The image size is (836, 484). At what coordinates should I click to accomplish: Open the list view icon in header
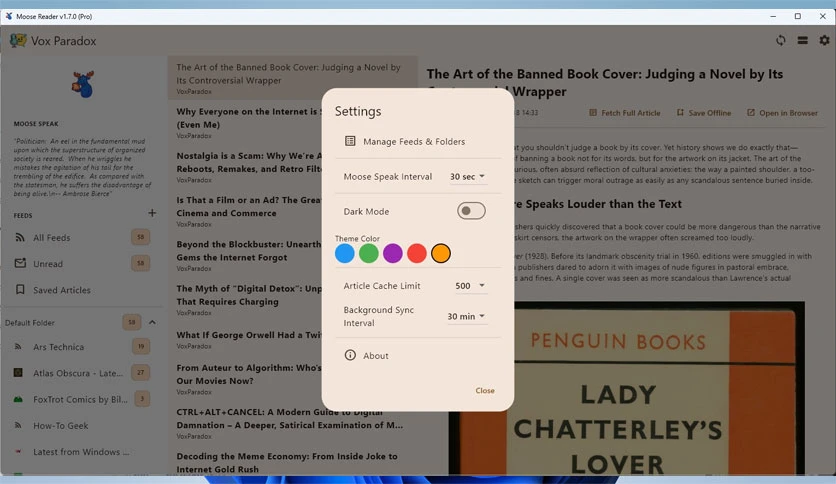pyautogui.click(x=802, y=41)
